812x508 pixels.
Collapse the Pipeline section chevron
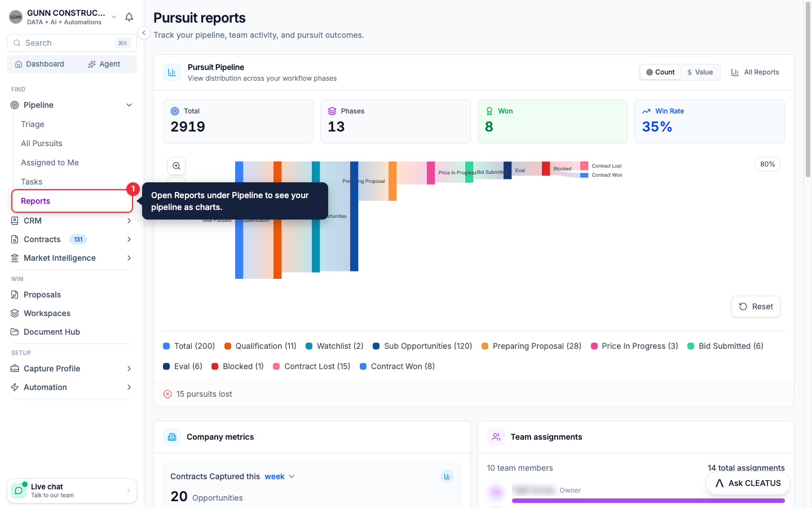[x=129, y=105]
